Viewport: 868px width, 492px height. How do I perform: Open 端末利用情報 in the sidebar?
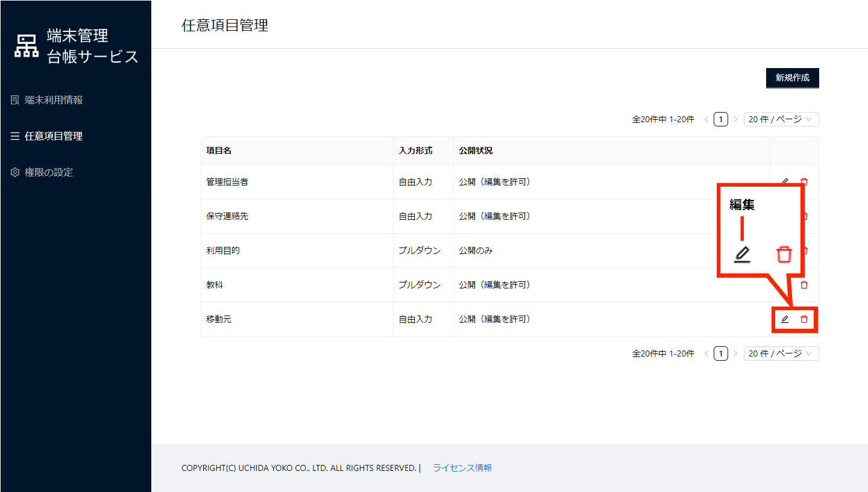[x=54, y=100]
